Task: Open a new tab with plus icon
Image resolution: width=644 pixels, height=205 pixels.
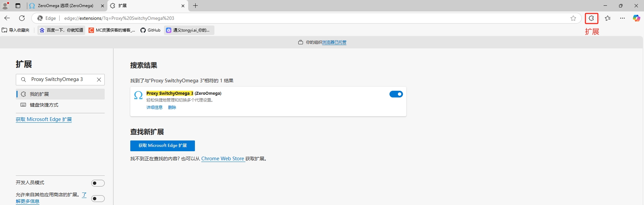Action: click(195, 6)
